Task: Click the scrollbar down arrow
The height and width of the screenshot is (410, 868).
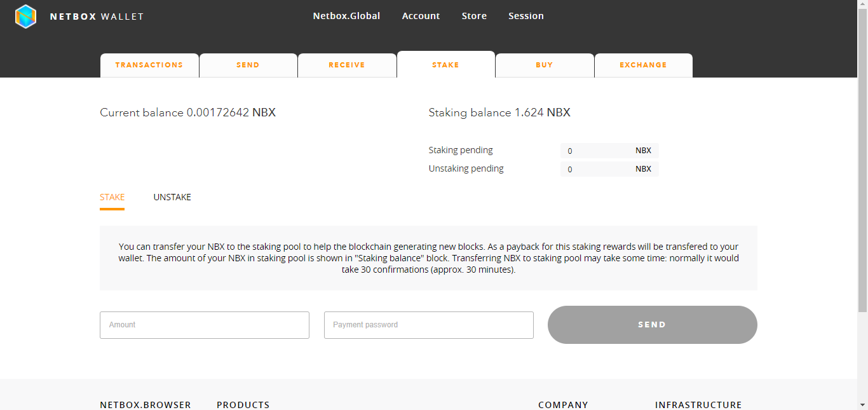Action: (x=862, y=404)
